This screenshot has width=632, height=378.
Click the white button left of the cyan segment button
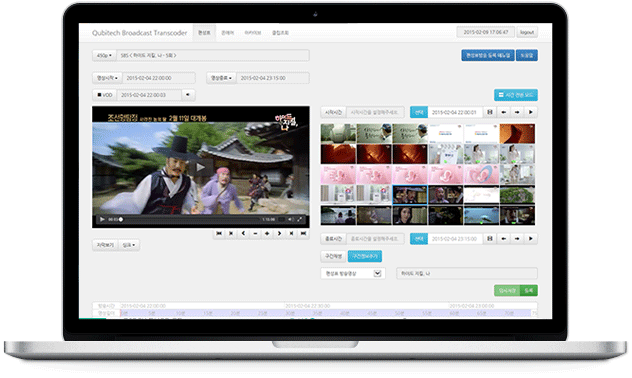333,256
